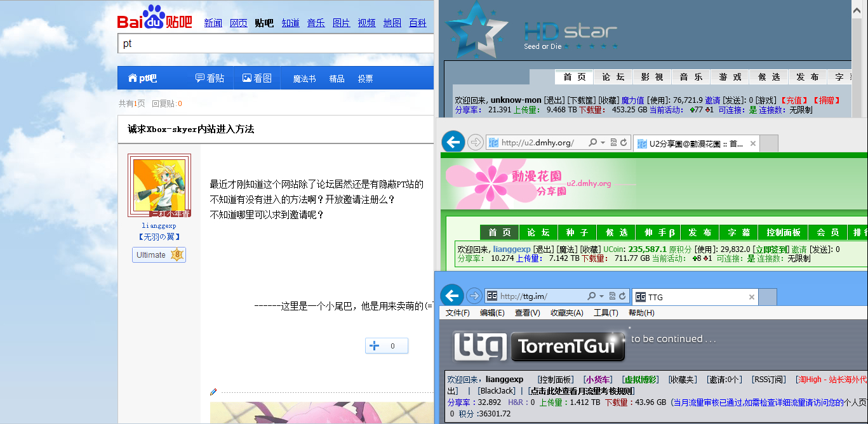Select 会员 tab on 動漫花園 site

[x=828, y=232]
